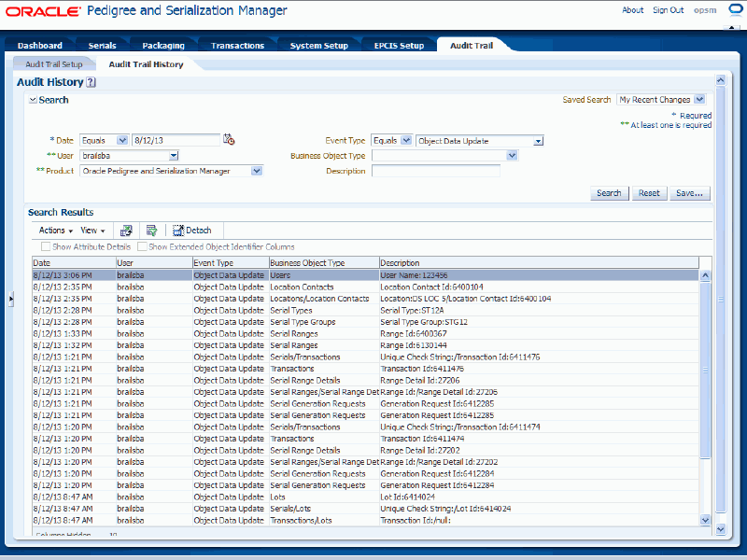747x560 pixels.
Task: Switch to the EPCIS Setup tab
Action: tap(400, 45)
